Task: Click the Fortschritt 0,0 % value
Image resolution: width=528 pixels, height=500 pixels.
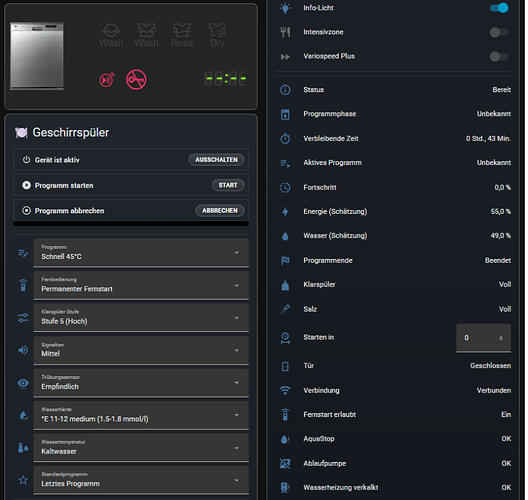Action: [x=502, y=188]
